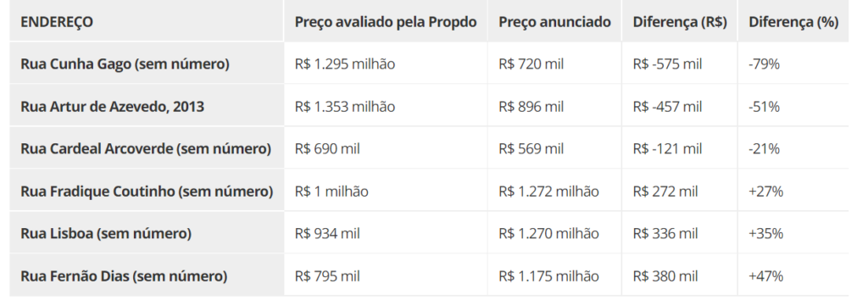Click the R$ 934 mil evaluated price
The image size is (868, 306).
pos(327,233)
